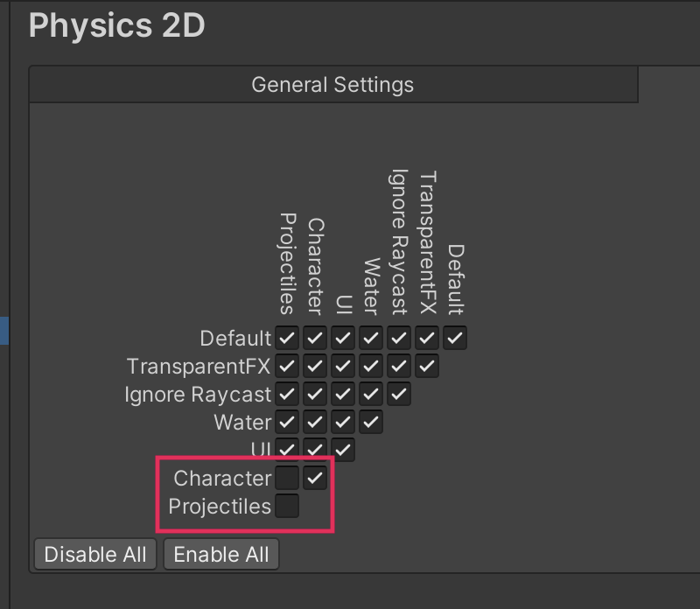Enable Character versus Projectiles collision checkbox
Screen dimensions: 700x609
pos(287,478)
